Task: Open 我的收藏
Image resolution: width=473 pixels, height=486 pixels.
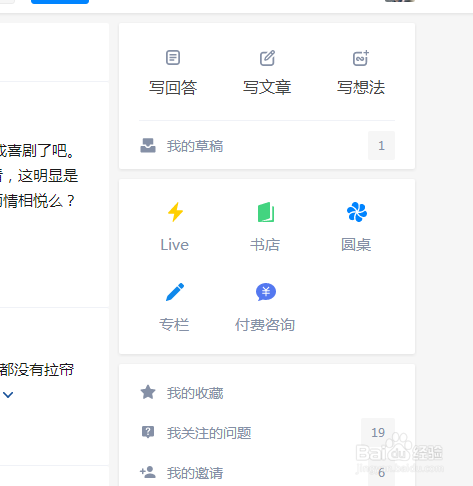Action: point(195,393)
